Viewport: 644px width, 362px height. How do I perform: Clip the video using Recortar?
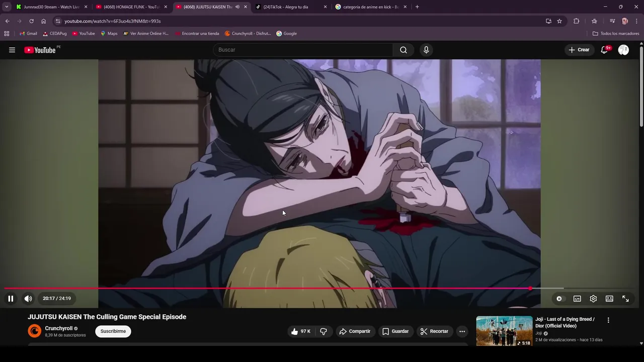(x=434, y=331)
